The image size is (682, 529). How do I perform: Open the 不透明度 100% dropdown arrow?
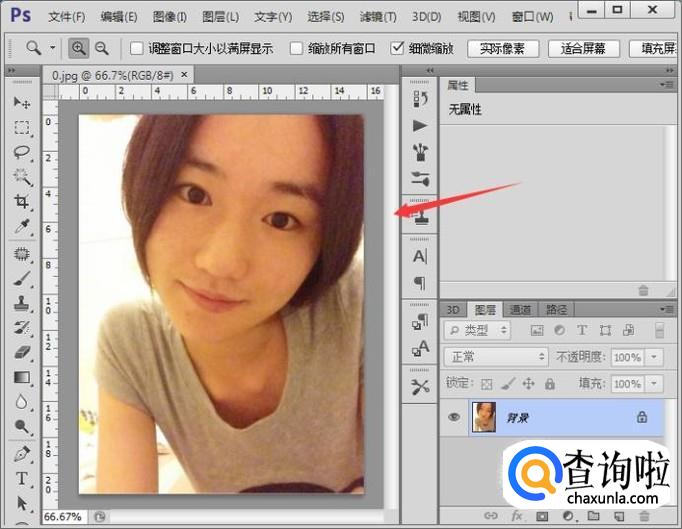pyautogui.click(x=656, y=357)
